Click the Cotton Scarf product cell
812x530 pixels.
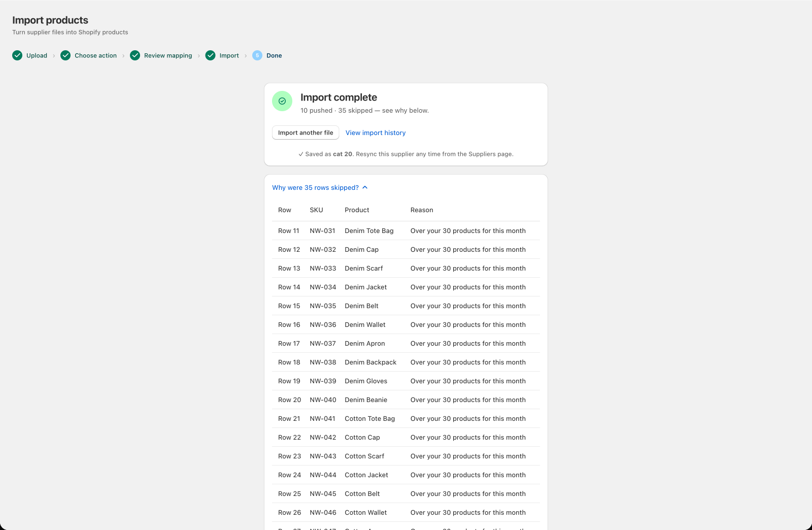(x=364, y=456)
